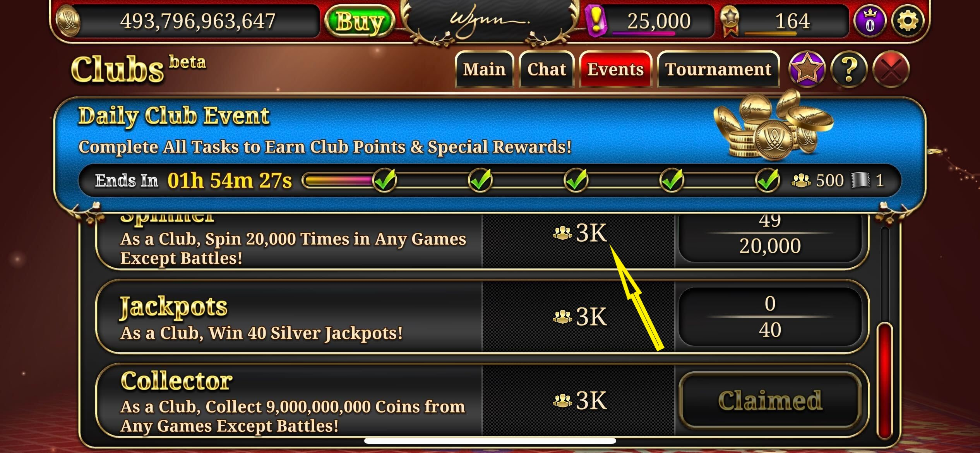Tap the coin pile reward image
This screenshot has width=980, height=453.
pos(772,125)
